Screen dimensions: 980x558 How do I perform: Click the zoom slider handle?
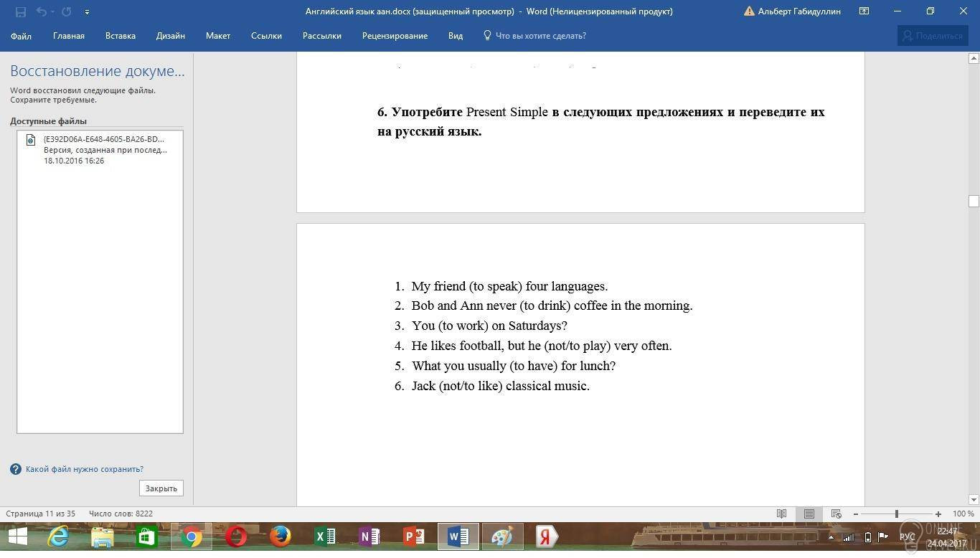pos(896,514)
